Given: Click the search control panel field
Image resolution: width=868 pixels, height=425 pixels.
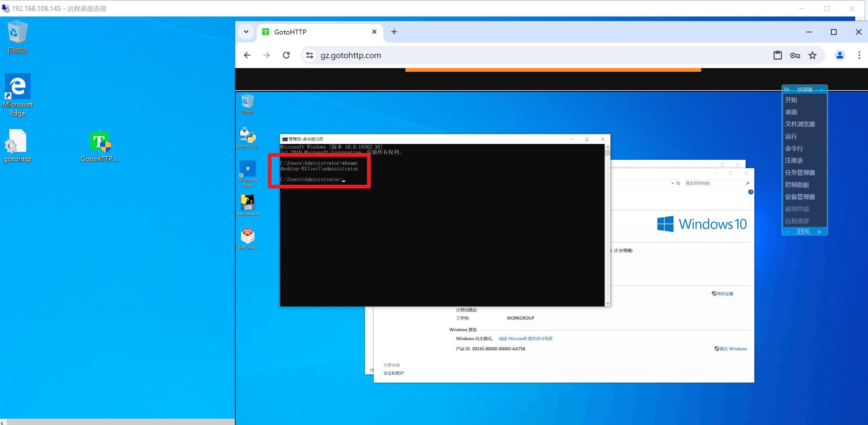Looking at the screenshot, I should [x=713, y=183].
